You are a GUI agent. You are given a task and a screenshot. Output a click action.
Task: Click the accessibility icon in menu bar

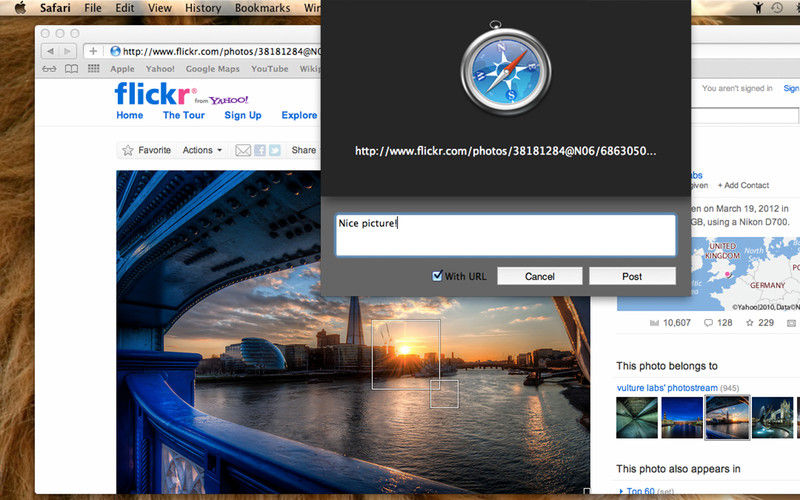pos(758,8)
